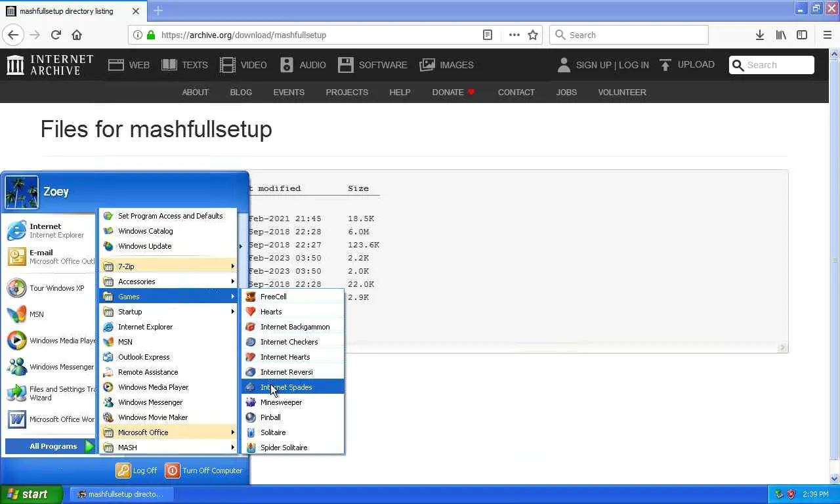Screen dimensions: 840x504
Task: Open Internet Explorer in All Programs list
Action: (168, 327)
